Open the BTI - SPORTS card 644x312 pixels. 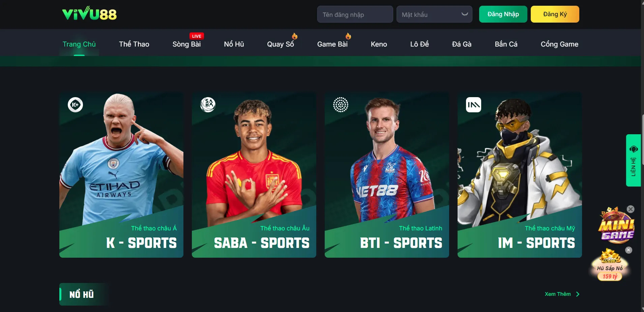(x=387, y=175)
